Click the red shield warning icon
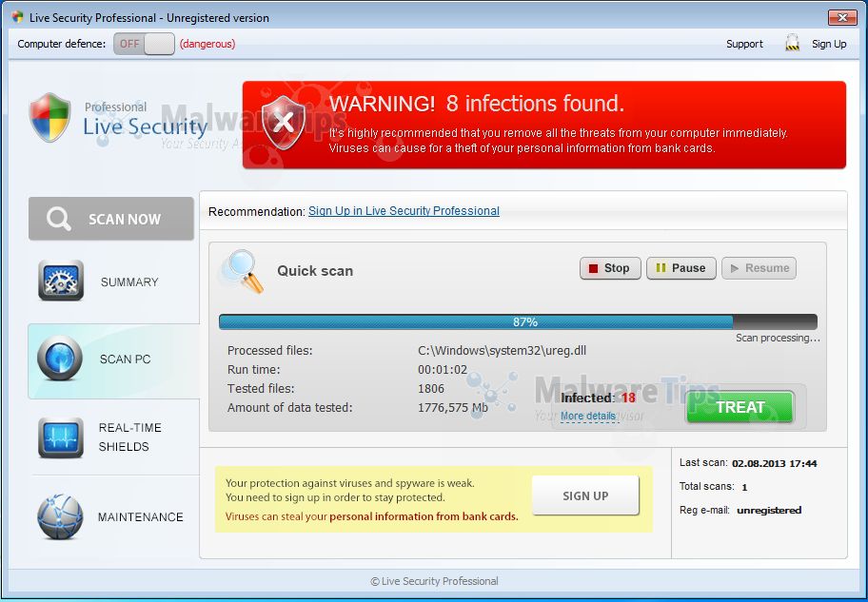 [x=284, y=123]
